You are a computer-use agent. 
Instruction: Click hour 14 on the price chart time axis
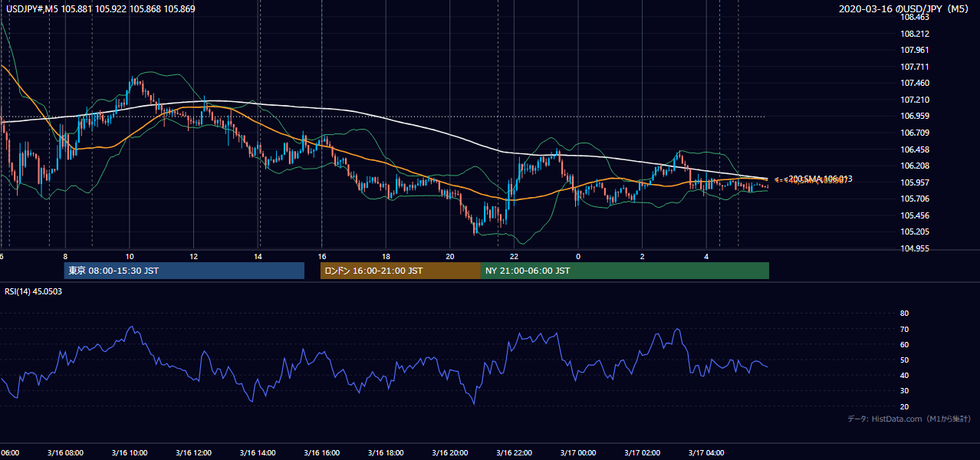tap(258, 257)
